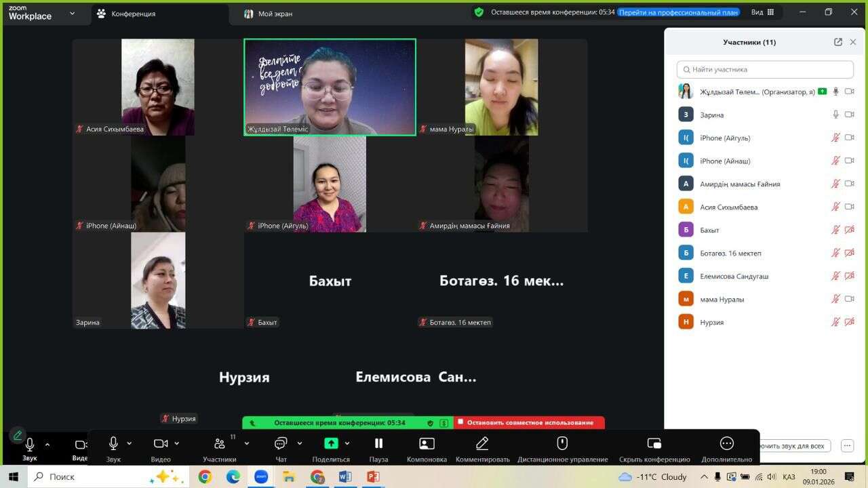Click Остановить совместное использование button
This screenshot has width=868, height=488.
pos(529,423)
